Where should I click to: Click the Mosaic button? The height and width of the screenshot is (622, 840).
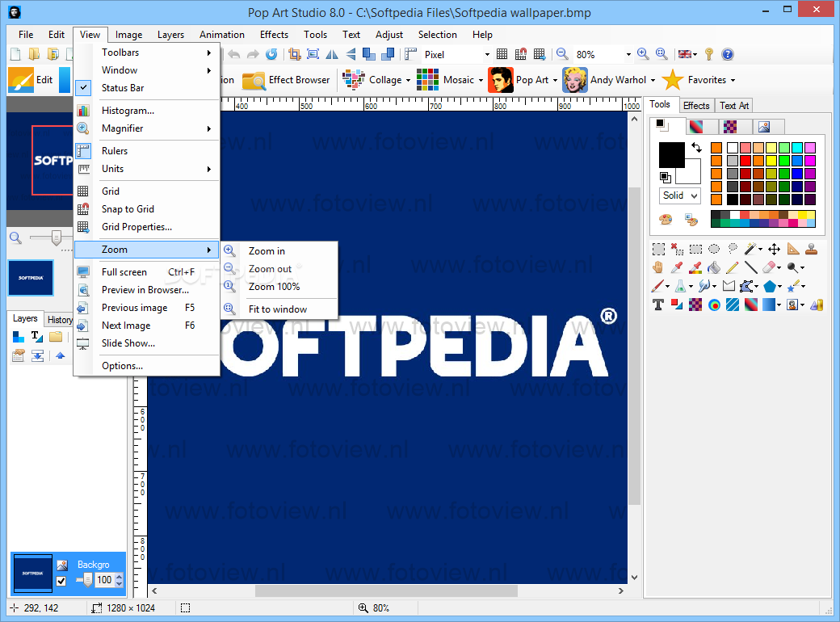[445, 80]
